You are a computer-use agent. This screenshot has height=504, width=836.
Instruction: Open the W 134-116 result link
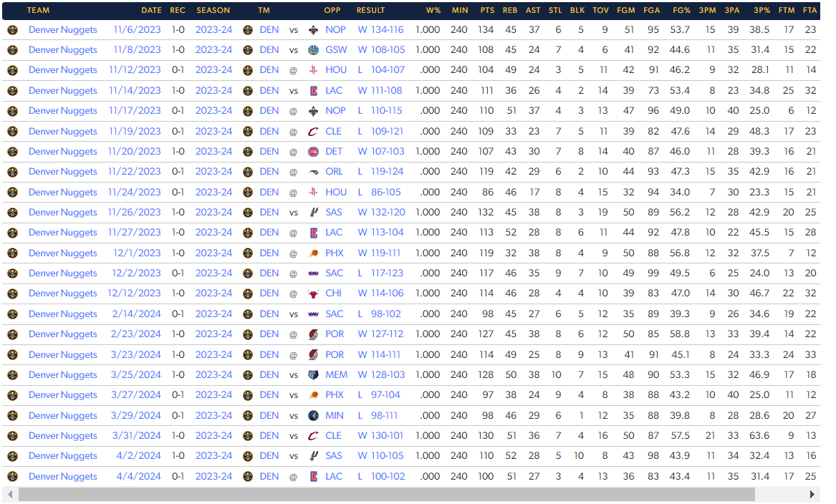(x=380, y=30)
